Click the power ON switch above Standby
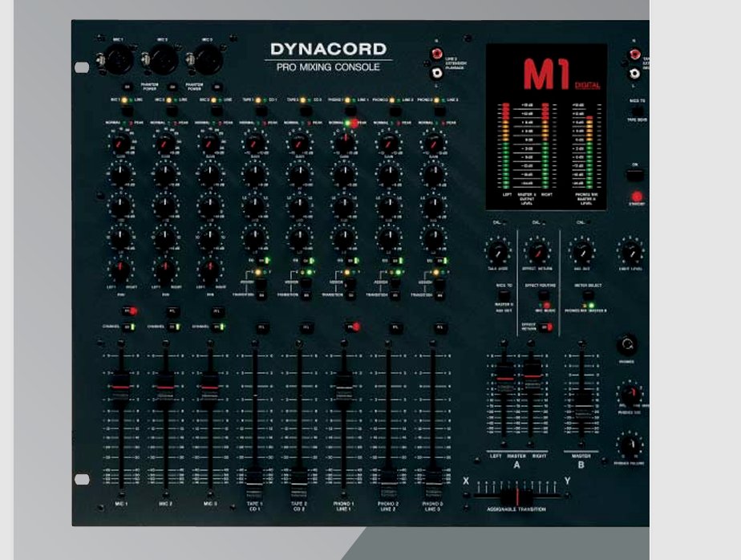The width and height of the screenshot is (741, 560). 635,176
